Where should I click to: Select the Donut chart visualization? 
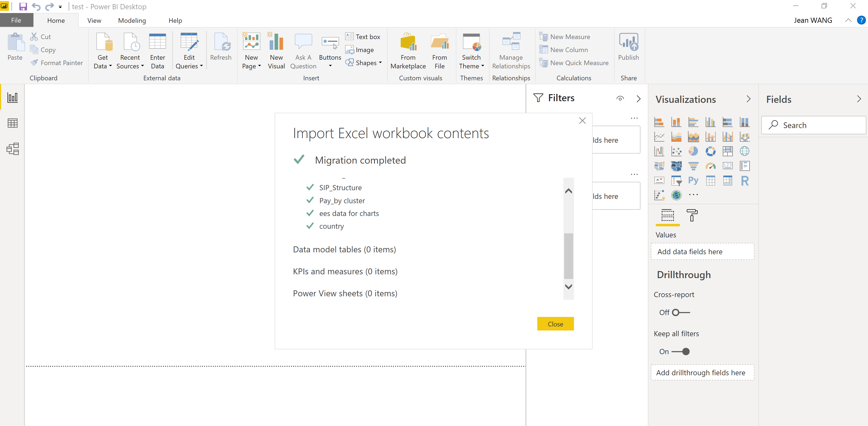pyautogui.click(x=710, y=151)
